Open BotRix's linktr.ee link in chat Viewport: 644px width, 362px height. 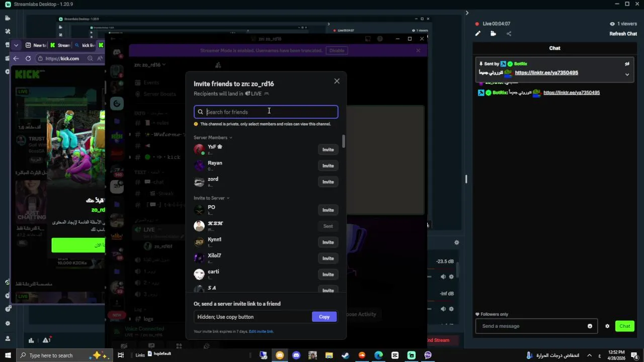click(572, 93)
